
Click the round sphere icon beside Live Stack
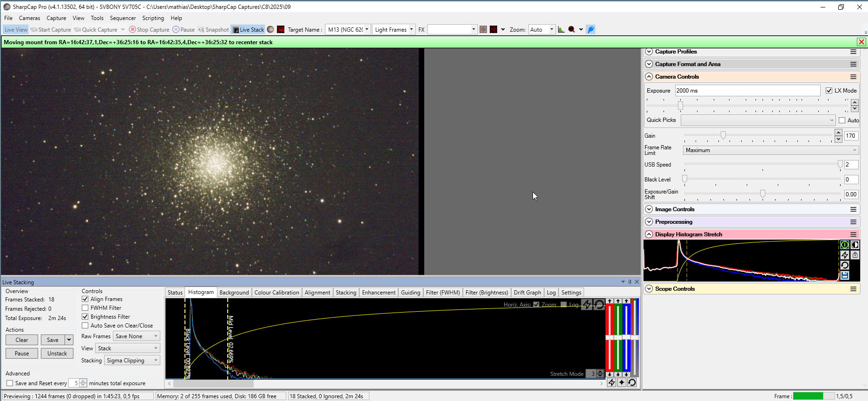click(270, 29)
